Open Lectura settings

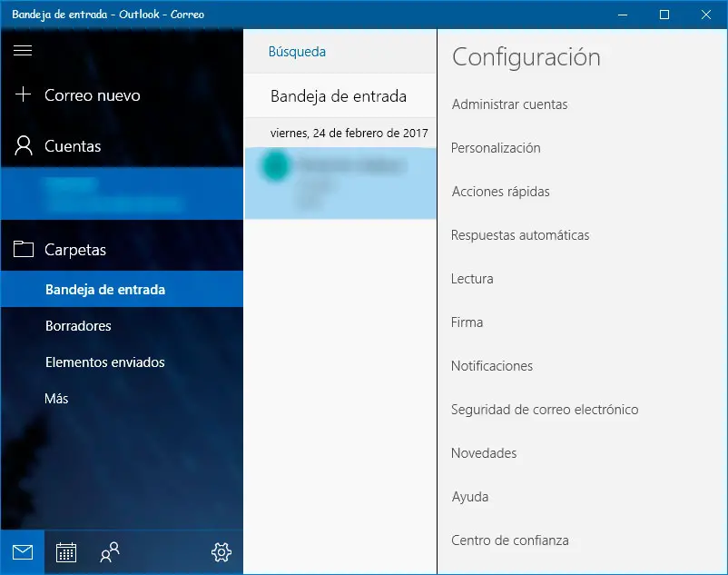(x=472, y=279)
